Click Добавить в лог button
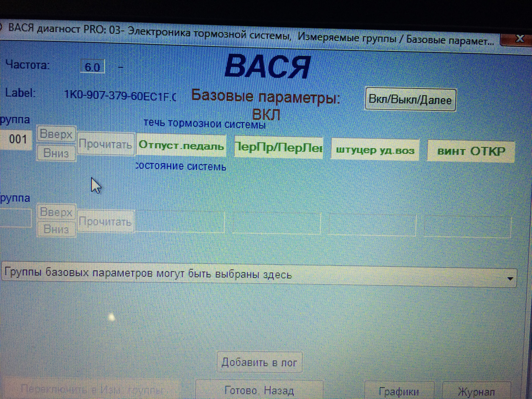The image size is (532, 399). 259,362
